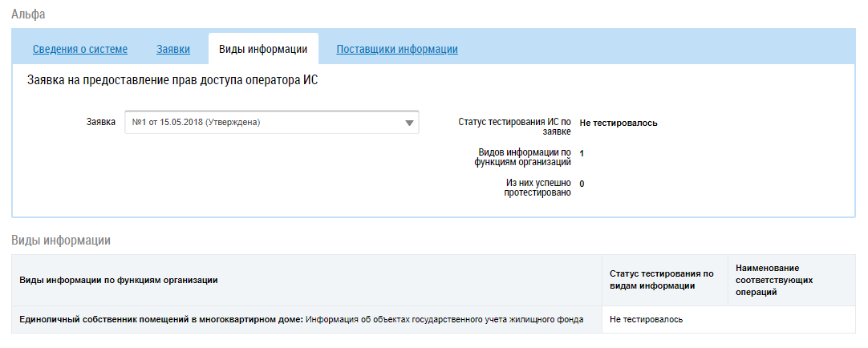Click the count value "1" for information types
This screenshot has height=348, width=868.
click(582, 152)
